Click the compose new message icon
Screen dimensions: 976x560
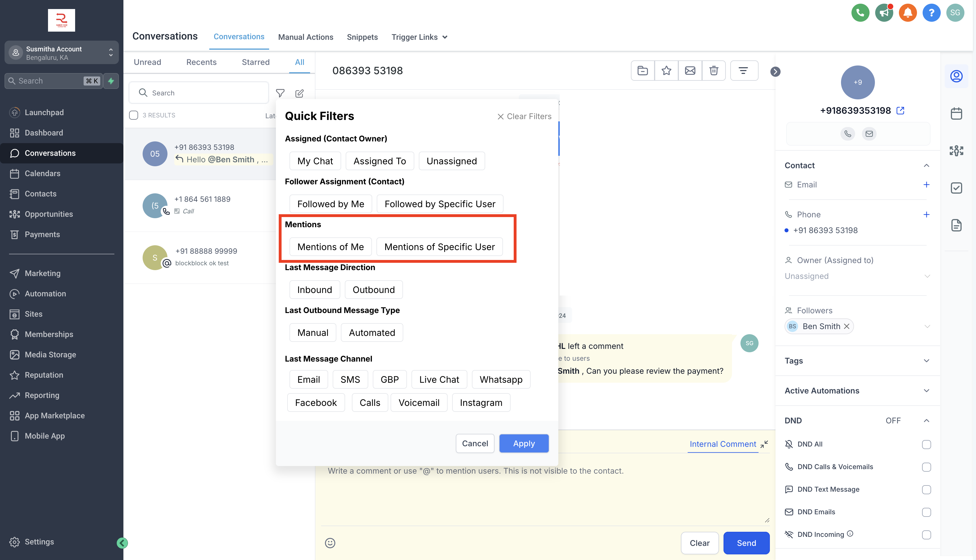pos(299,93)
